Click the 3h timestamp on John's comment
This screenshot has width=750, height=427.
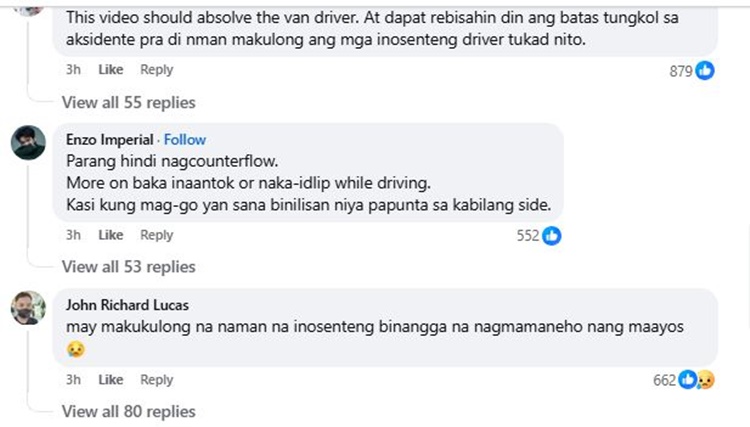click(73, 380)
